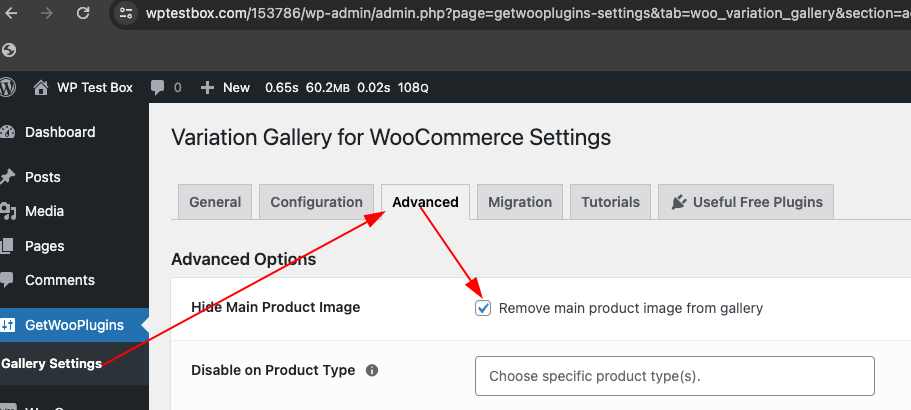
Task: Open the Media menu in the sidebar
Action: pos(44,211)
